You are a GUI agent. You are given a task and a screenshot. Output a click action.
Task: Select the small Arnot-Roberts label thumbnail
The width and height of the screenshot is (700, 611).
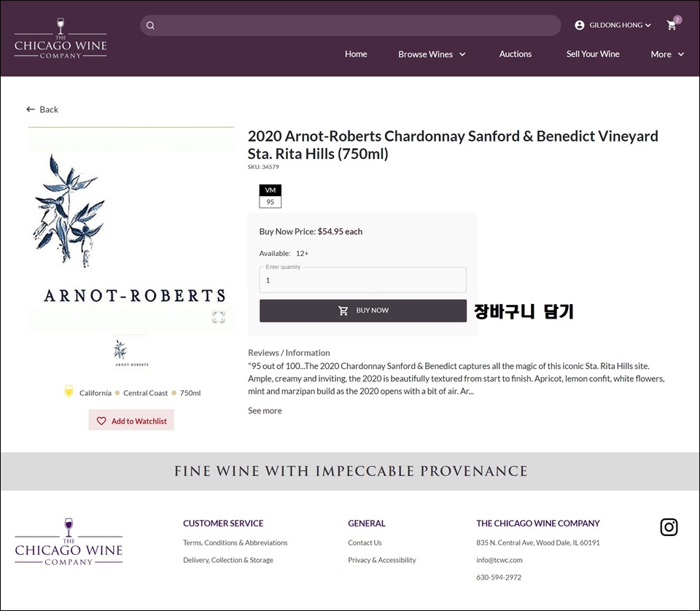coord(132,353)
